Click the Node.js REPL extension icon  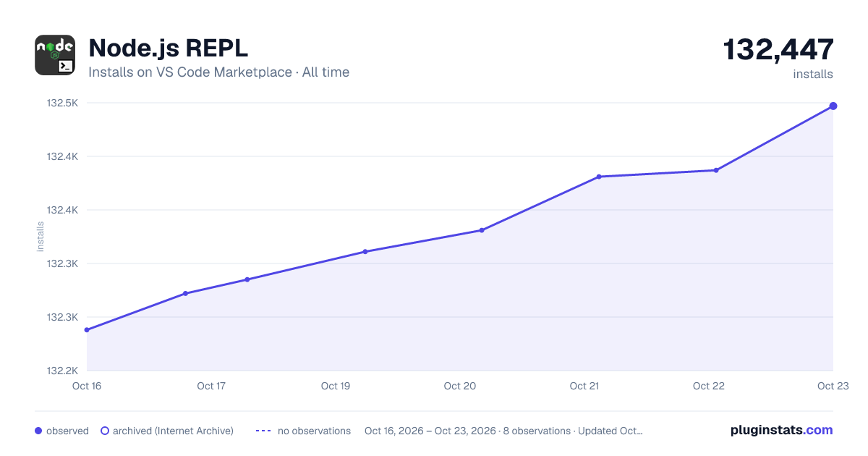(x=55, y=55)
